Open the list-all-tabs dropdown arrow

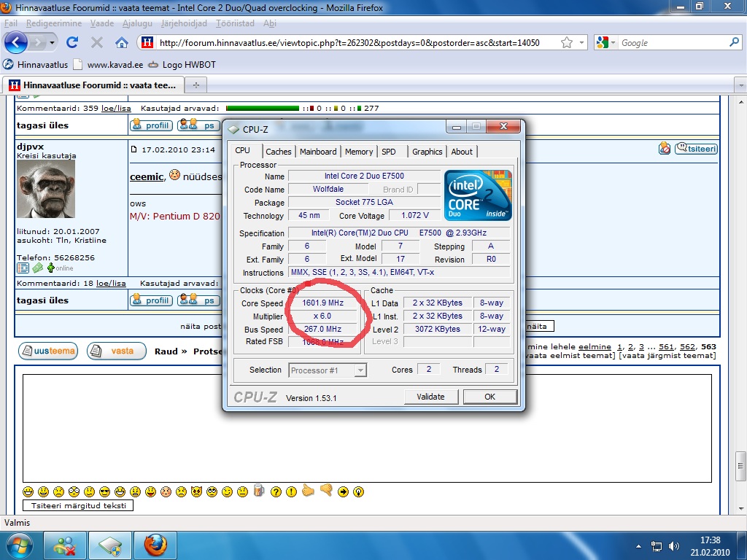741,86
